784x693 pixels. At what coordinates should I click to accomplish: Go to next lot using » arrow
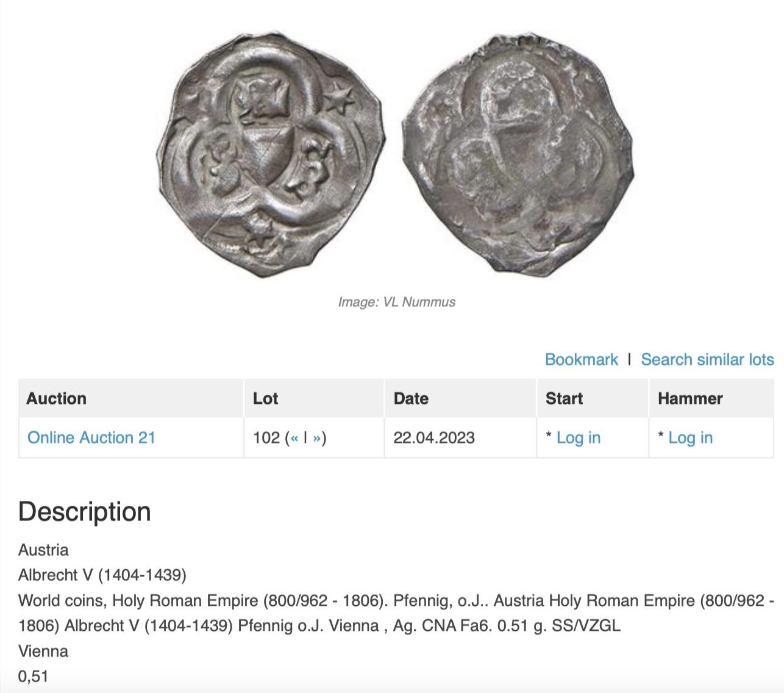(x=316, y=438)
